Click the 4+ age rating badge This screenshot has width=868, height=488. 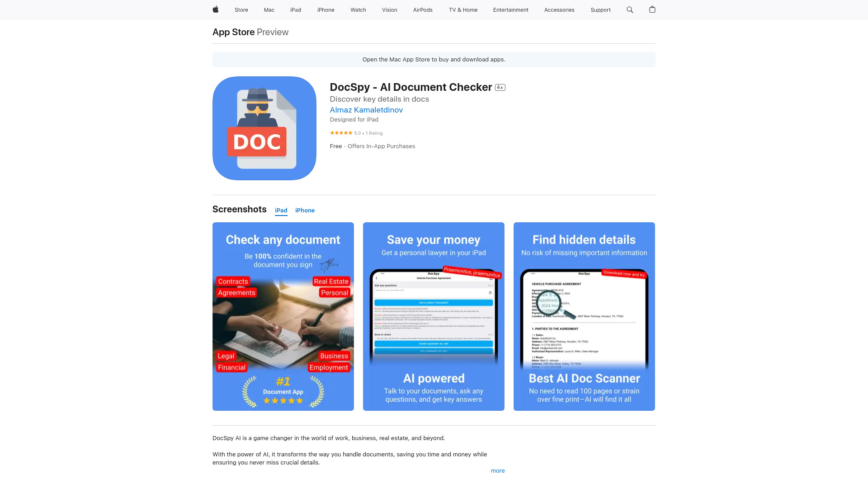[500, 87]
